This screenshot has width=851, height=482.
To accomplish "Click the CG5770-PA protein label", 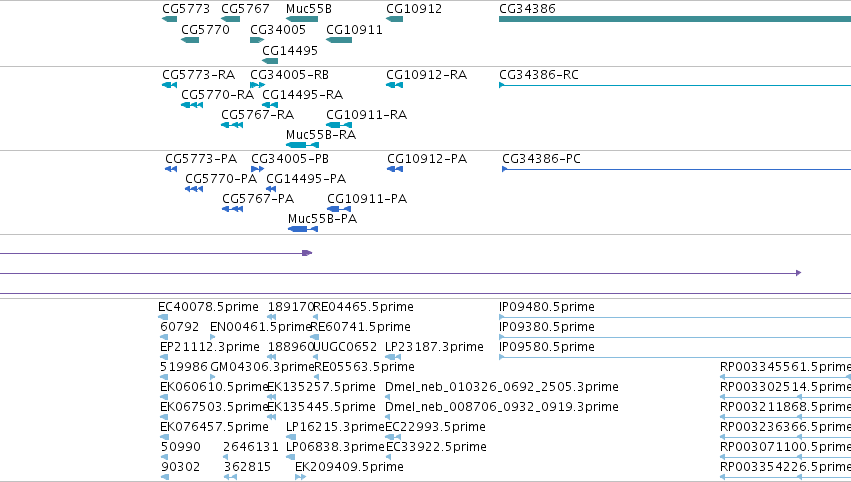I will pyautogui.click(x=221, y=179).
